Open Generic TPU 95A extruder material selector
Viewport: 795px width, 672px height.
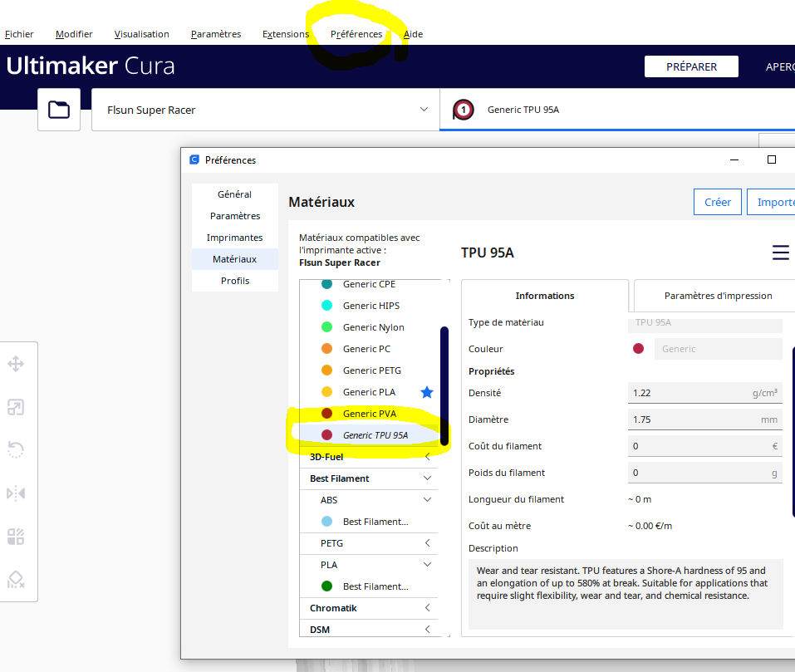(617, 110)
